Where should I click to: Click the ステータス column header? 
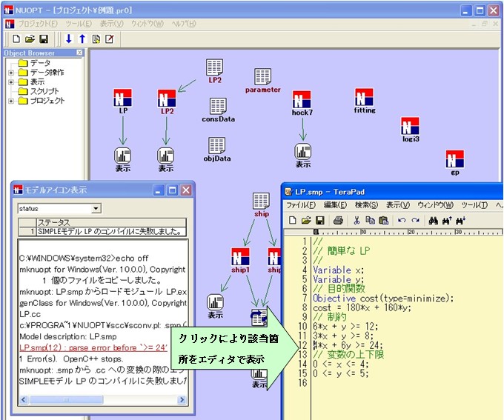coord(111,222)
